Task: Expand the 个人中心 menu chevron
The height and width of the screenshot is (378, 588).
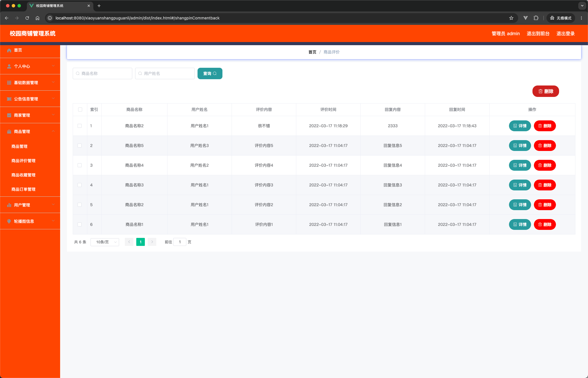Action: point(53,66)
